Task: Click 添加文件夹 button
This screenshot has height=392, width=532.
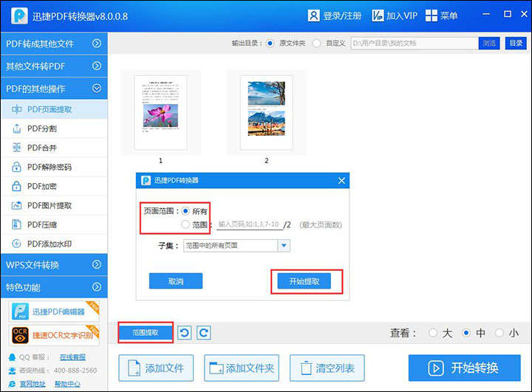Action: click(242, 368)
